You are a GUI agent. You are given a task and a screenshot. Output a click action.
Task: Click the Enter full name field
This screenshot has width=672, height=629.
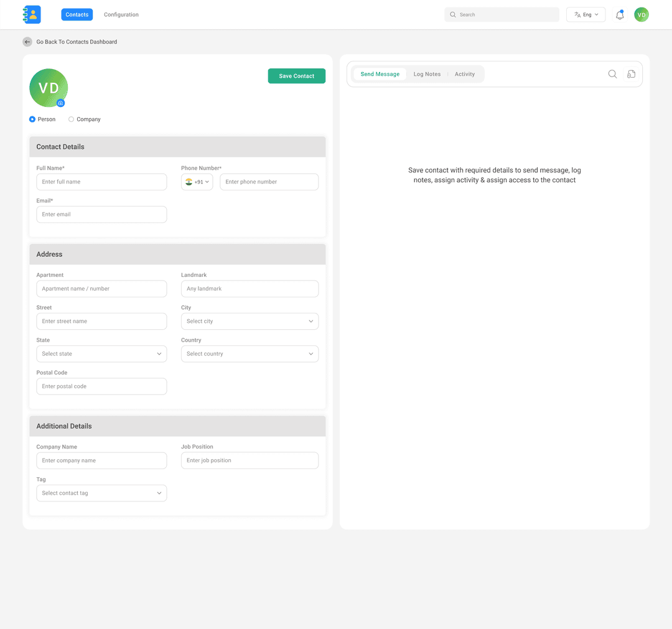click(x=101, y=182)
